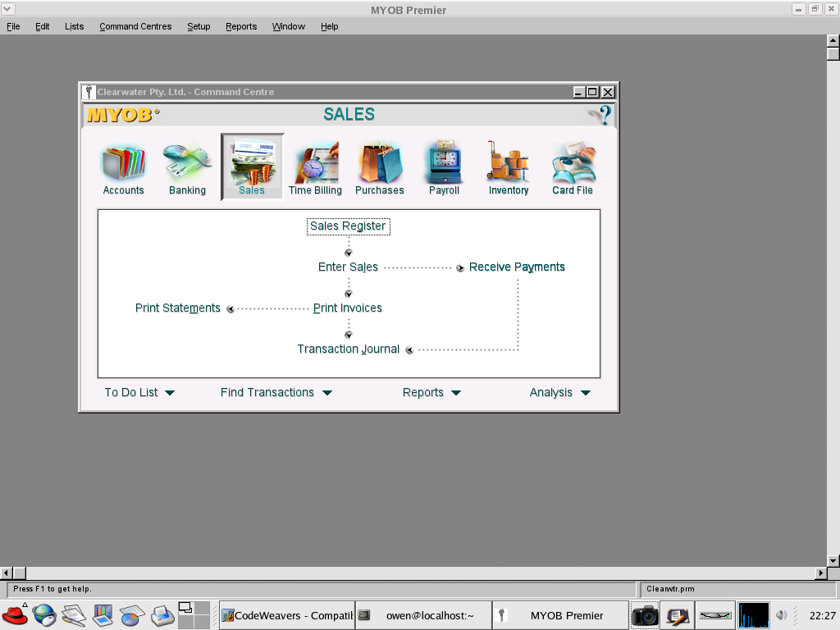Click the horizontal scrollbar left arrow

click(6, 573)
